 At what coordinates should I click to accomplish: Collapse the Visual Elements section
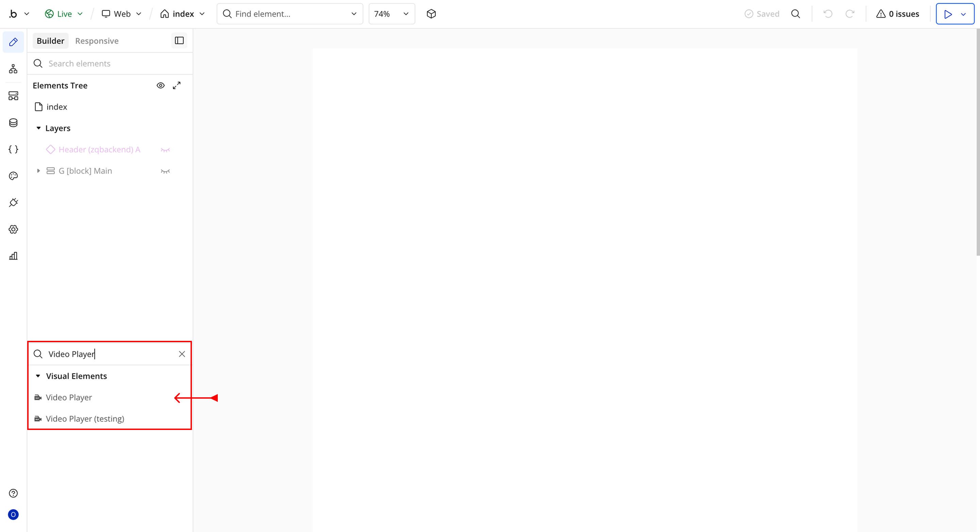coord(38,376)
